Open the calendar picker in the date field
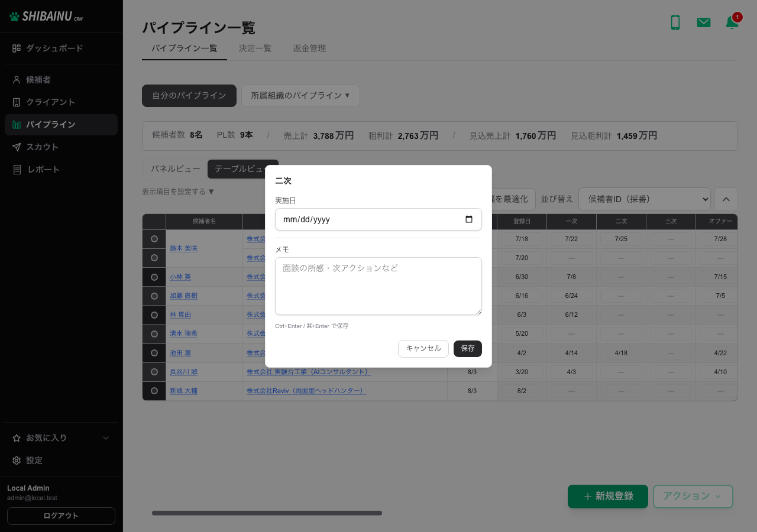Screen dimensions: 757x532 469,219
